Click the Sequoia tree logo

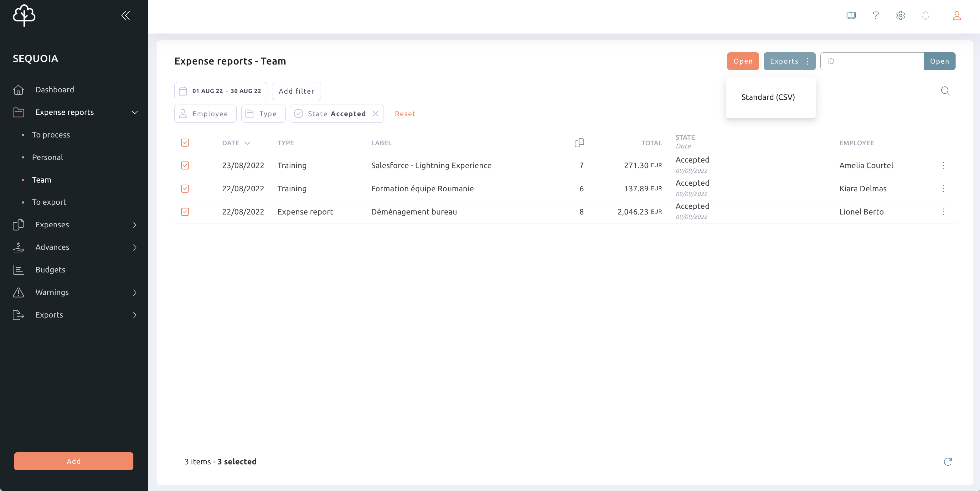pyautogui.click(x=24, y=16)
